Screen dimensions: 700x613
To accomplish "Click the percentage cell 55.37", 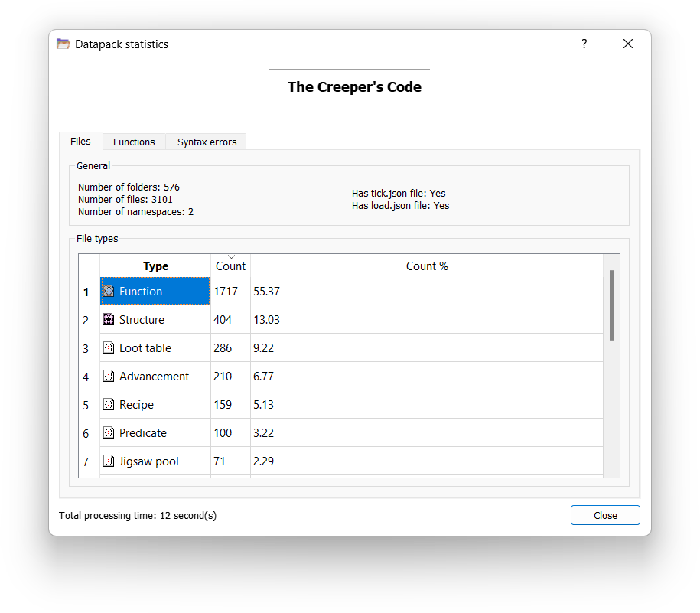I will click(x=427, y=291).
